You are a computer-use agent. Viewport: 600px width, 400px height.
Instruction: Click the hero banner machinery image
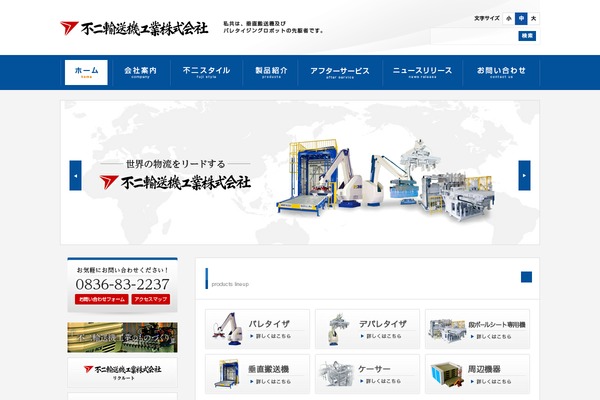click(x=385, y=180)
